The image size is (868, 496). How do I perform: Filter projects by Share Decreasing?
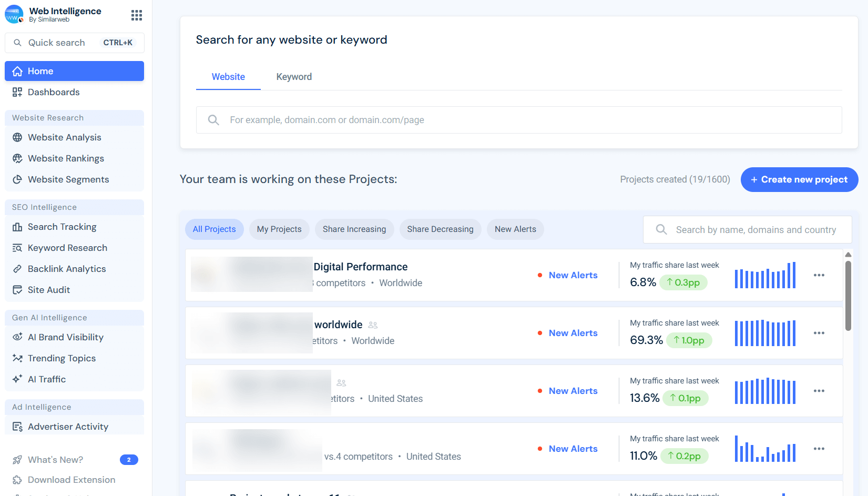[440, 229]
